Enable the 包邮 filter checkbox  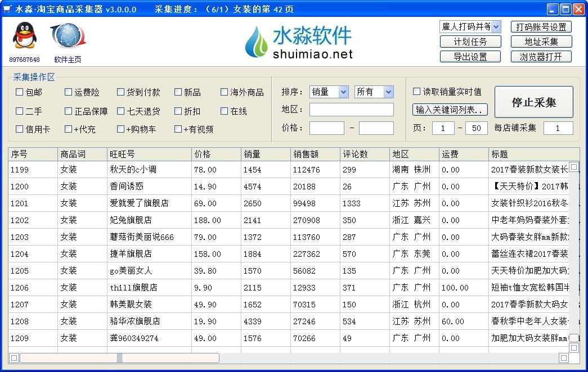(x=19, y=92)
